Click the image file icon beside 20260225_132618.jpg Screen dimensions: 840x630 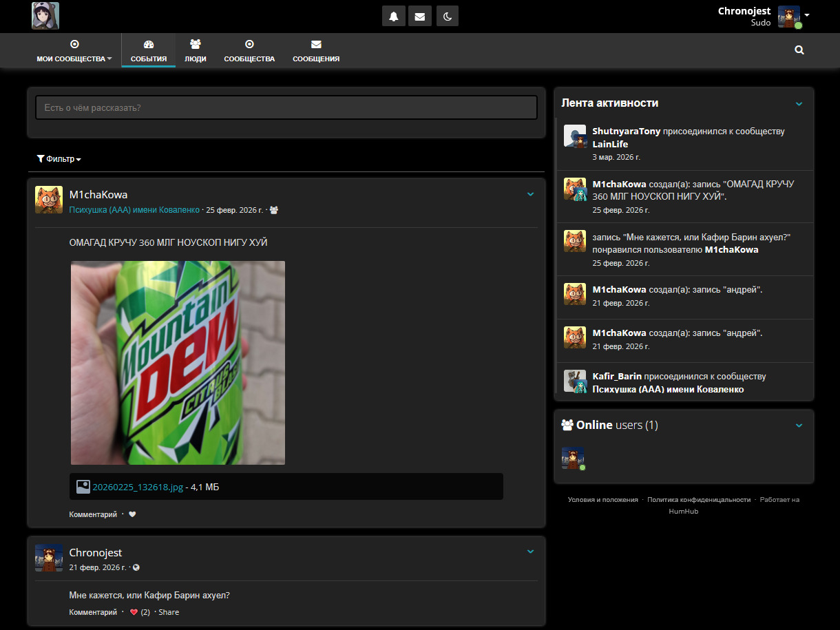point(83,487)
